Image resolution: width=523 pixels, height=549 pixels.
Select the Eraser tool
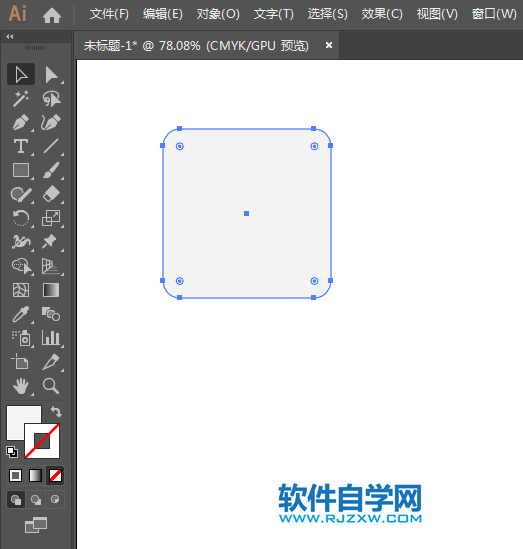click(51, 194)
